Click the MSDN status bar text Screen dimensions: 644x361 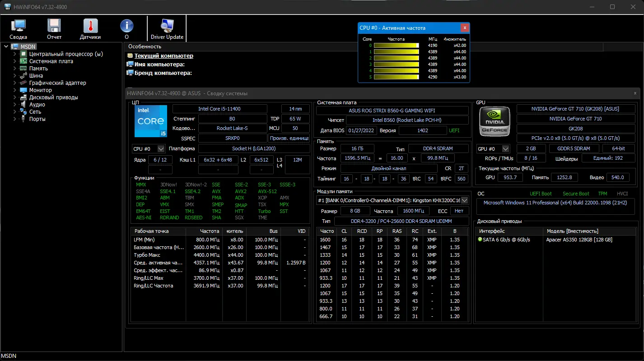click(x=9, y=356)
